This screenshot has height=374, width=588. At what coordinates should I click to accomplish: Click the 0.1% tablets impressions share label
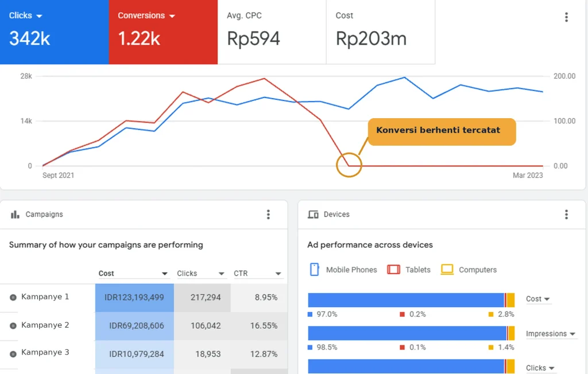[x=417, y=348]
